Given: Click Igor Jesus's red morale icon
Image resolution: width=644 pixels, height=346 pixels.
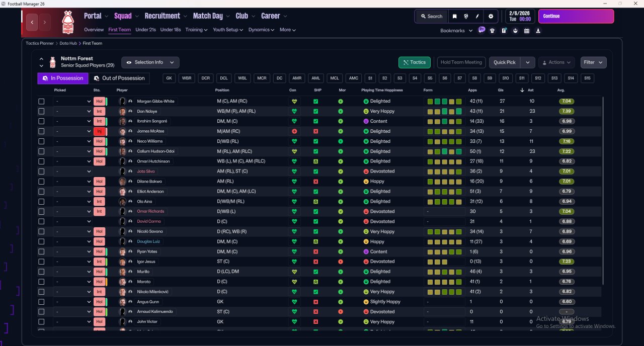Looking at the screenshot, I should [341, 262].
